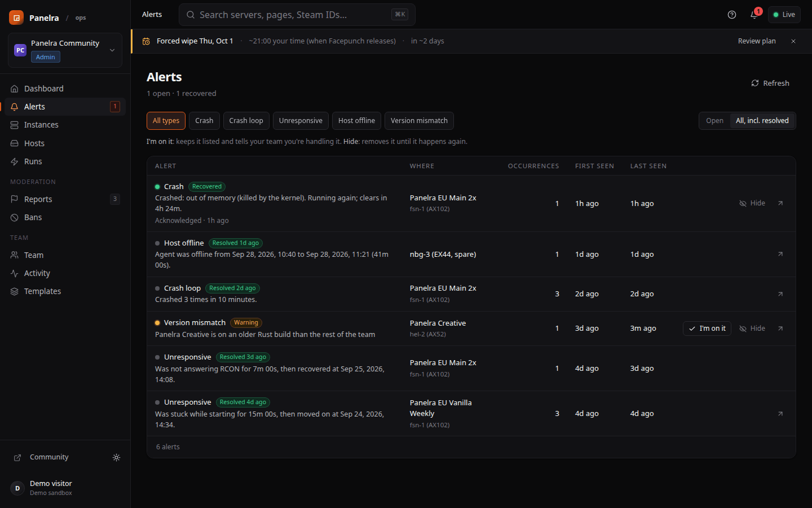
Task: Filter alerts by Host offline
Action: tap(356, 121)
